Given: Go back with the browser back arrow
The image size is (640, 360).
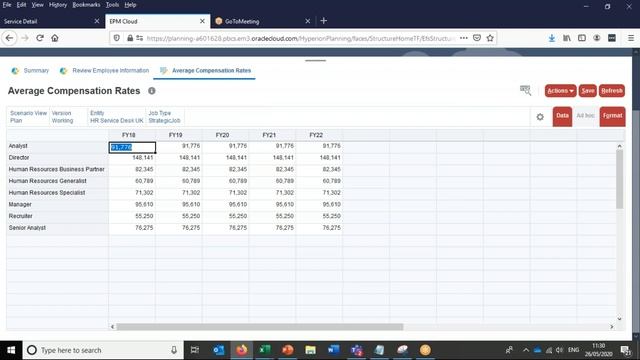Looking at the screenshot, I should [9, 38].
